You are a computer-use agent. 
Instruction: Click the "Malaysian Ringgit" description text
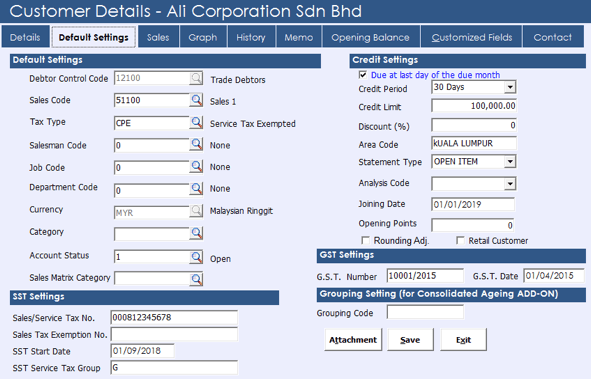pos(241,211)
